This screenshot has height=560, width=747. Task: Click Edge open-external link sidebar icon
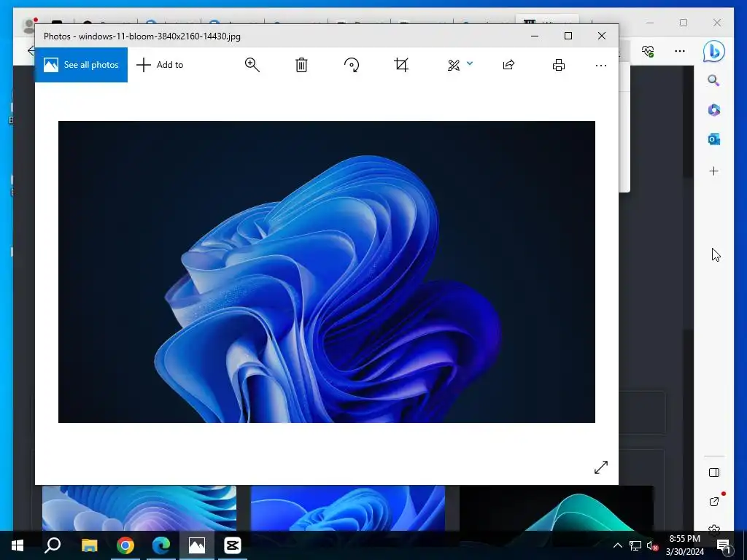point(714,502)
